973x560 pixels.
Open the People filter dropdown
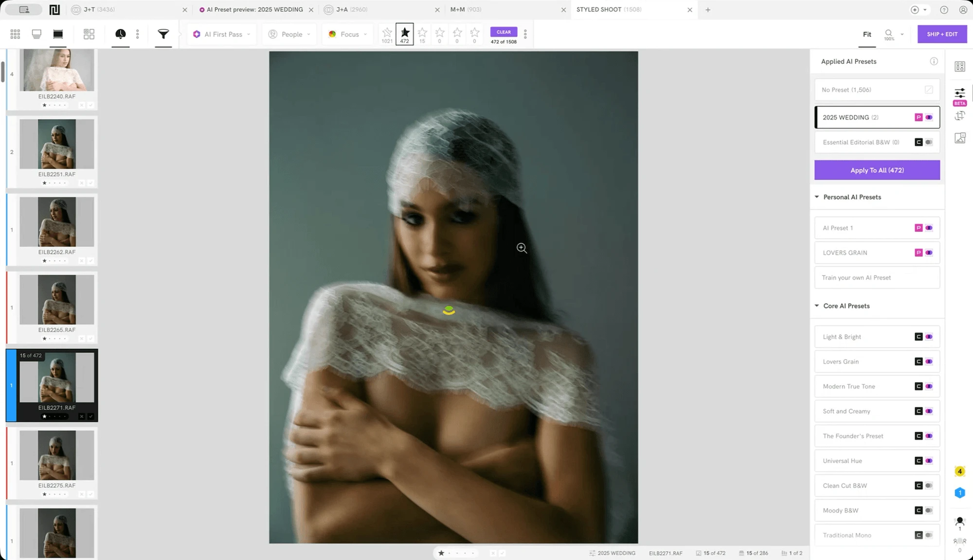(289, 34)
